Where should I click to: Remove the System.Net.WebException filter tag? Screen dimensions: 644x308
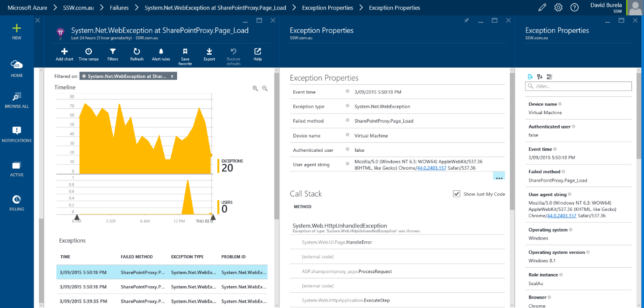[x=172, y=76]
